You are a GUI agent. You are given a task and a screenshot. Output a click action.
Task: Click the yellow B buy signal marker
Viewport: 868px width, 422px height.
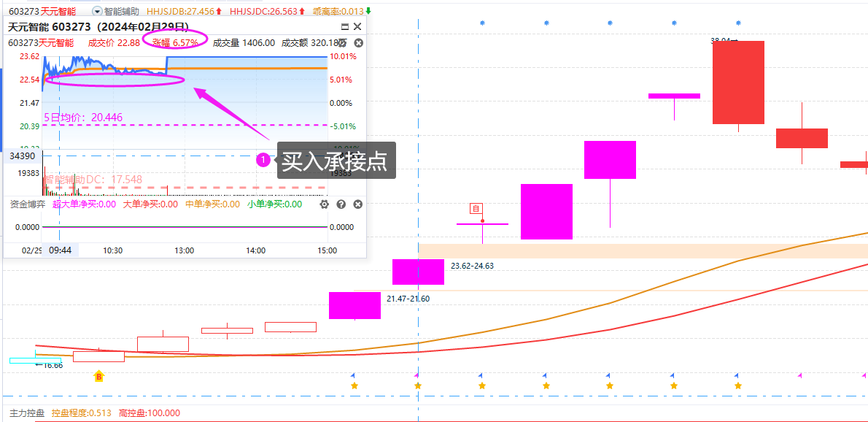pyautogui.click(x=99, y=377)
